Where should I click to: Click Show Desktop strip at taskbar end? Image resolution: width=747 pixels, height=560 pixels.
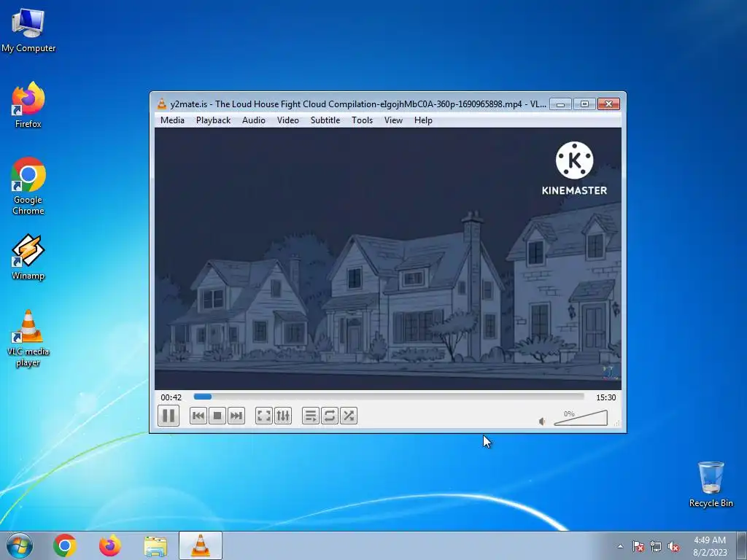click(x=743, y=545)
